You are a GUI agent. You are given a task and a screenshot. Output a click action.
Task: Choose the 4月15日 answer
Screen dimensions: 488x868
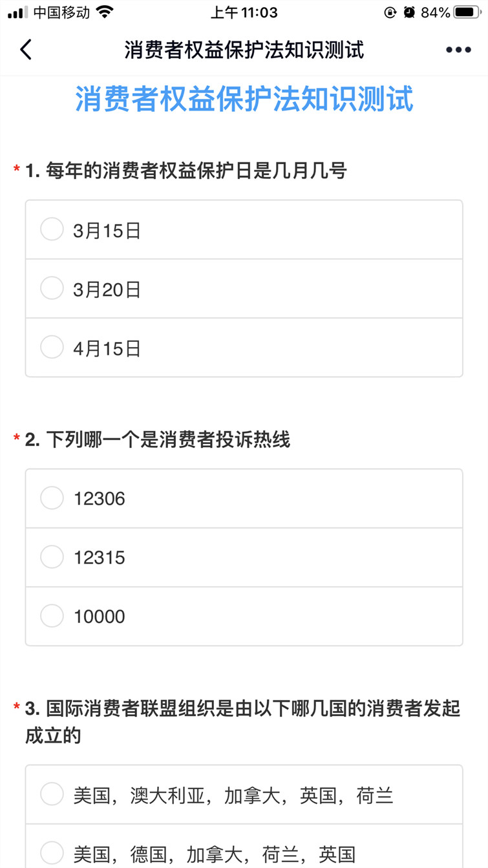pyautogui.click(x=52, y=348)
